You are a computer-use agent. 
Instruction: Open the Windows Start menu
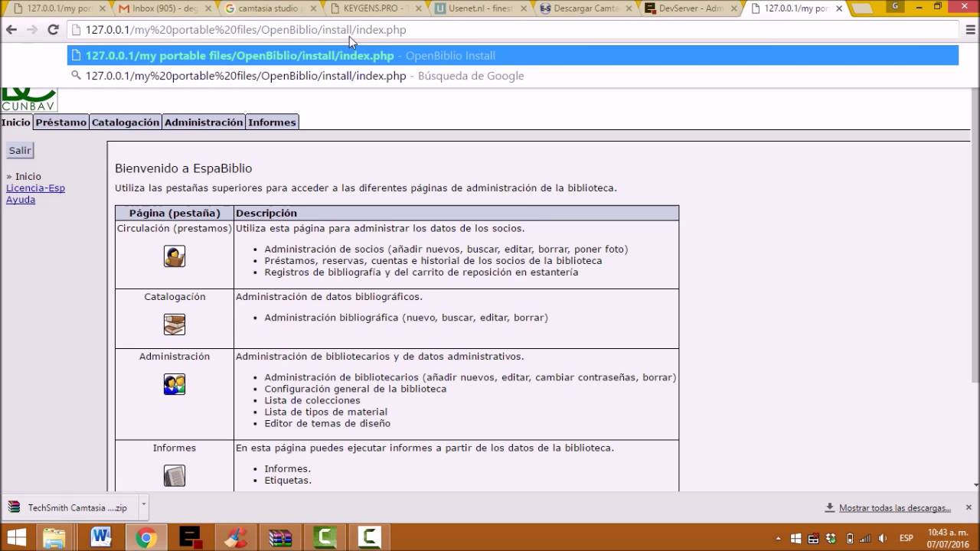coord(16,537)
